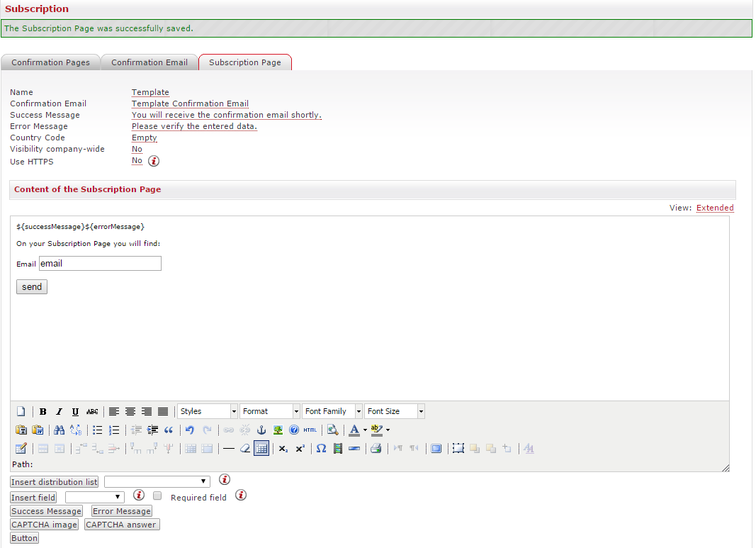
Task: Check the Required field checkbox
Action: coord(158,496)
